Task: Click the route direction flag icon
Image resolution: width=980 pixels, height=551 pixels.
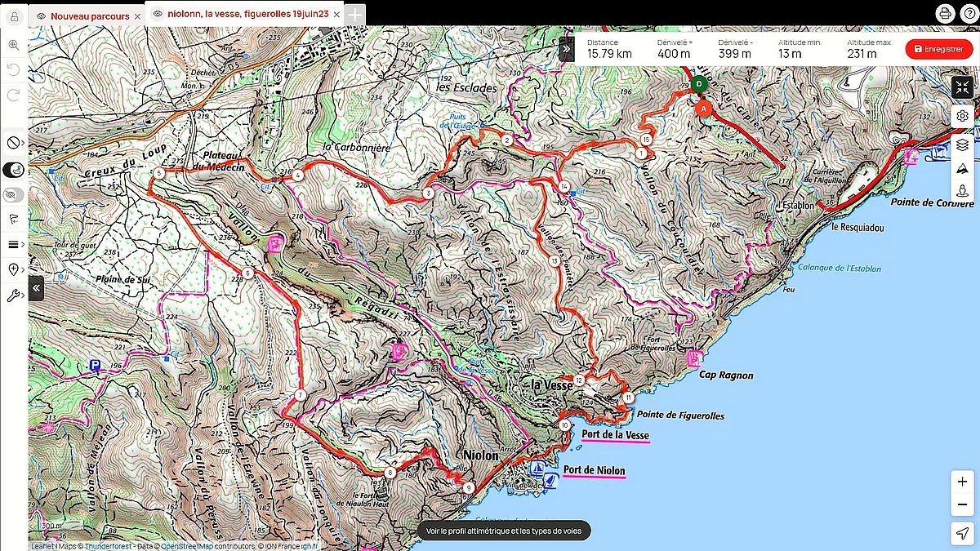Action: click(x=13, y=219)
